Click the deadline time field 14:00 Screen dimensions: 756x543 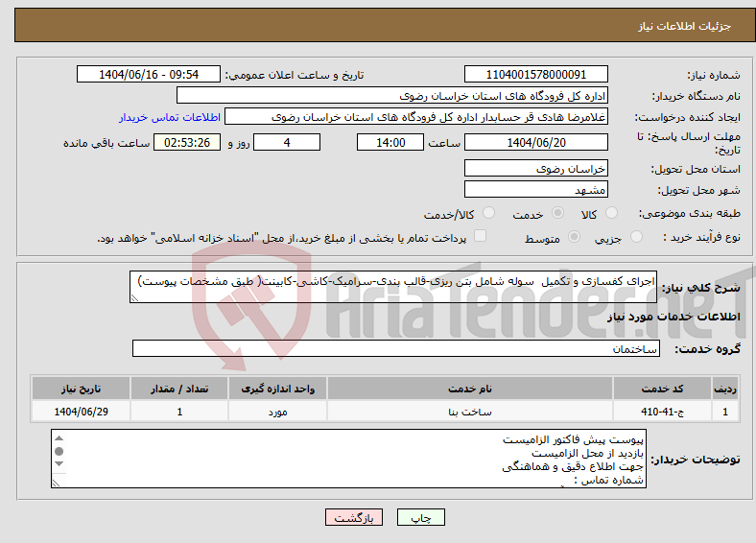point(390,142)
